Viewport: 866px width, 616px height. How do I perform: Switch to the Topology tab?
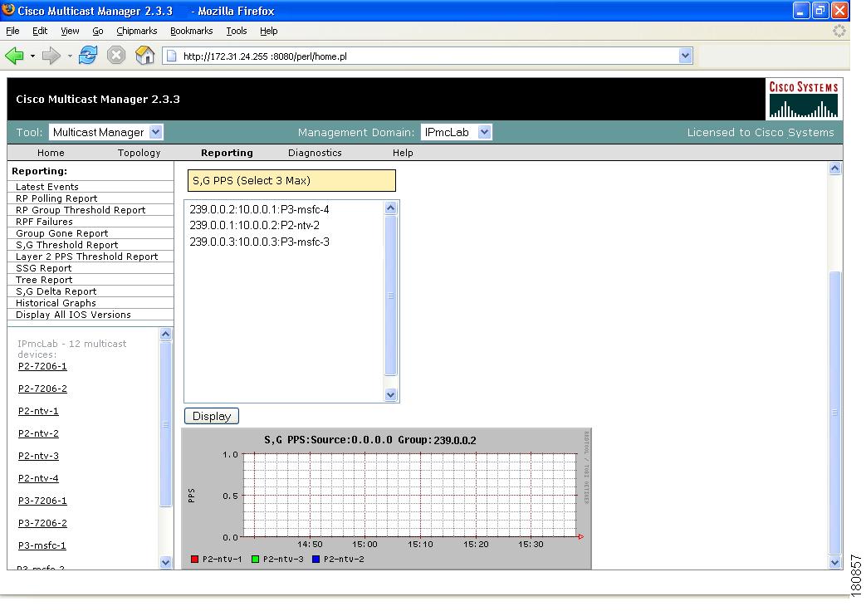point(139,153)
